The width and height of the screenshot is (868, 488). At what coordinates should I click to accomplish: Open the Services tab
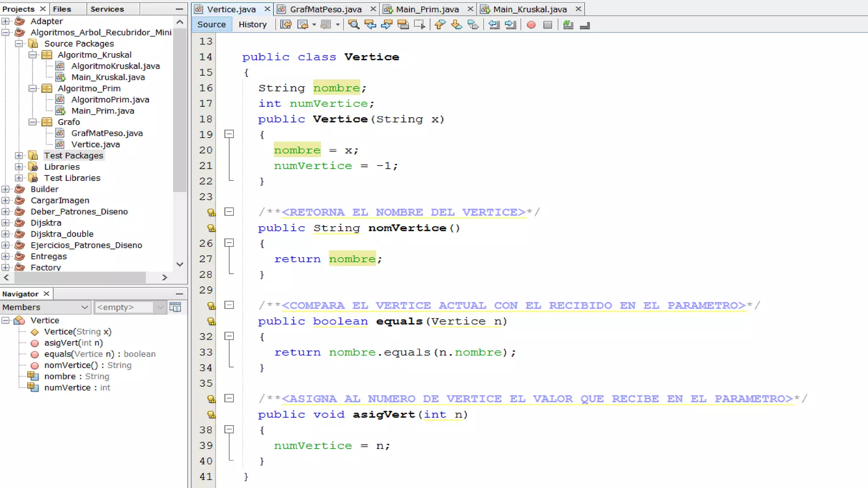(107, 9)
